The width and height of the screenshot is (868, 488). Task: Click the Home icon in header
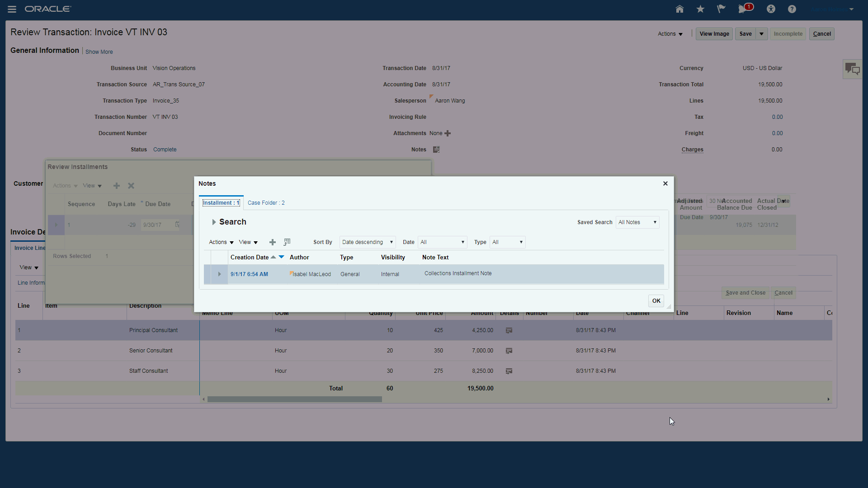(679, 9)
